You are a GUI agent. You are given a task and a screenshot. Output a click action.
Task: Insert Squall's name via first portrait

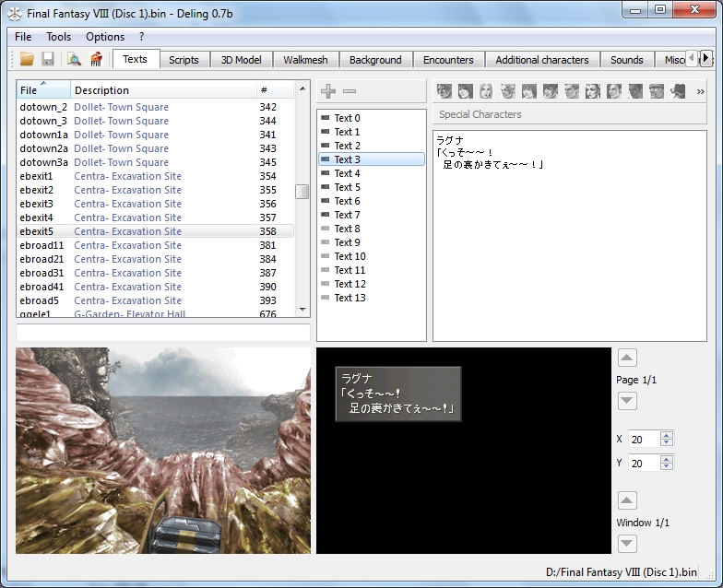tap(444, 91)
